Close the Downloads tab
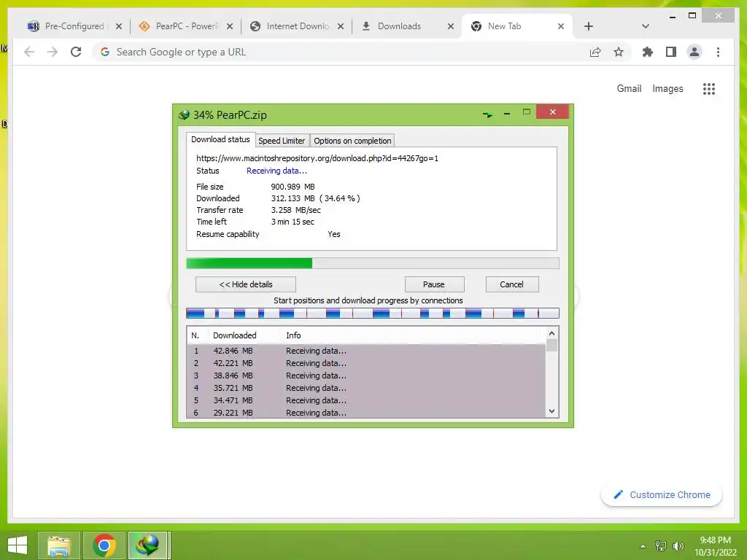Screen dimensions: 747x560 click(x=451, y=26)
